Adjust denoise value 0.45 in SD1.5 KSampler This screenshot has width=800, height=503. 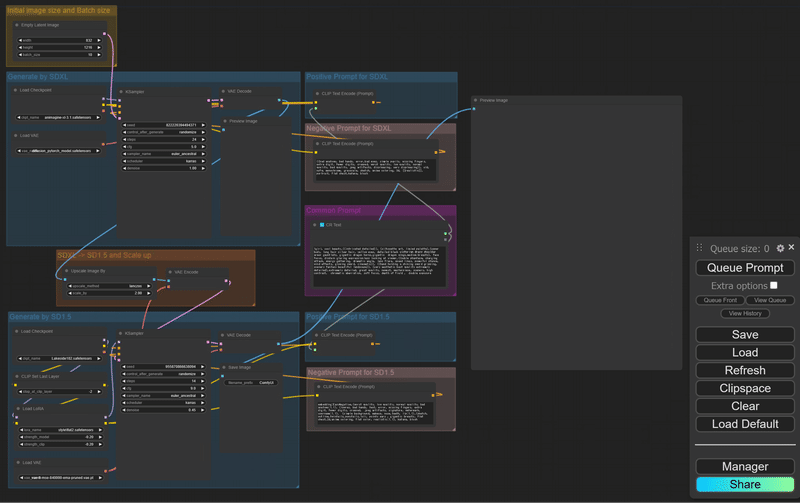pos(164,410)
